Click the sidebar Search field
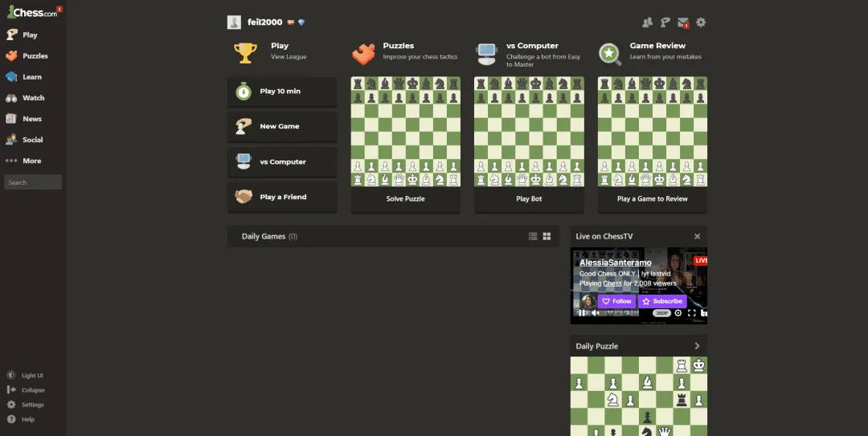This screenshot has width=868, height=436. (33, 182)
